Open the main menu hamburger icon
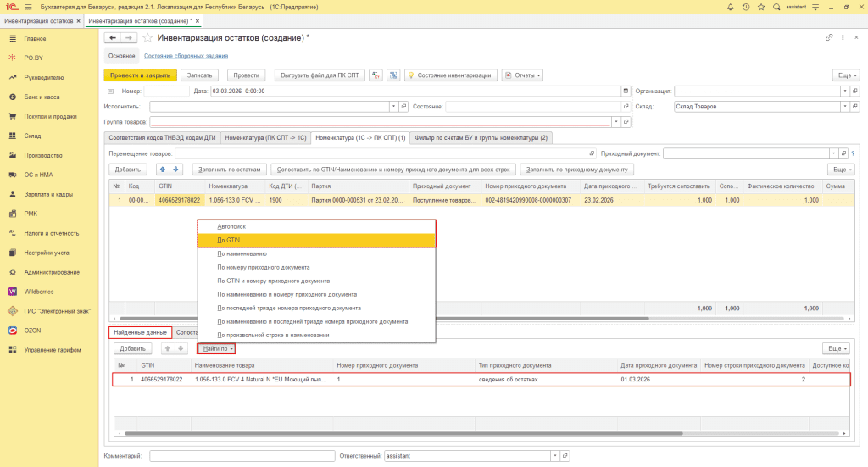 pos(27,7)
